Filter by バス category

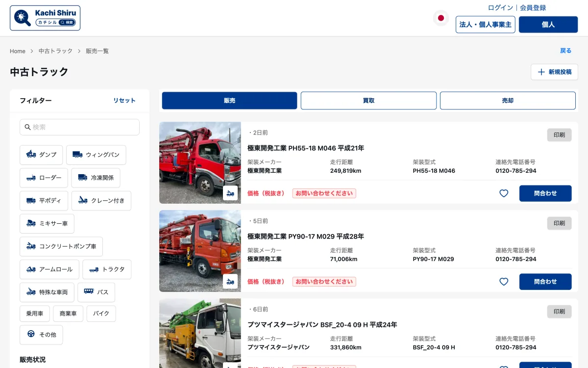pos(97,292)
